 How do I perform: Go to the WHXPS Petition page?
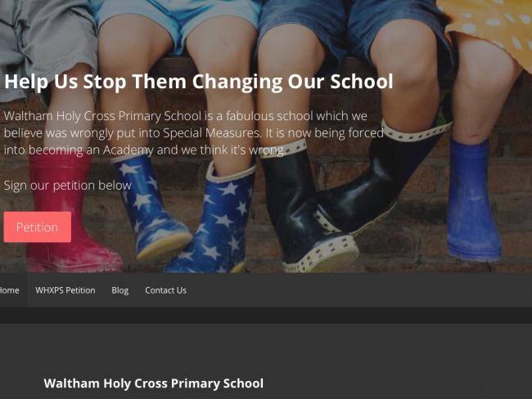point(65,290)
